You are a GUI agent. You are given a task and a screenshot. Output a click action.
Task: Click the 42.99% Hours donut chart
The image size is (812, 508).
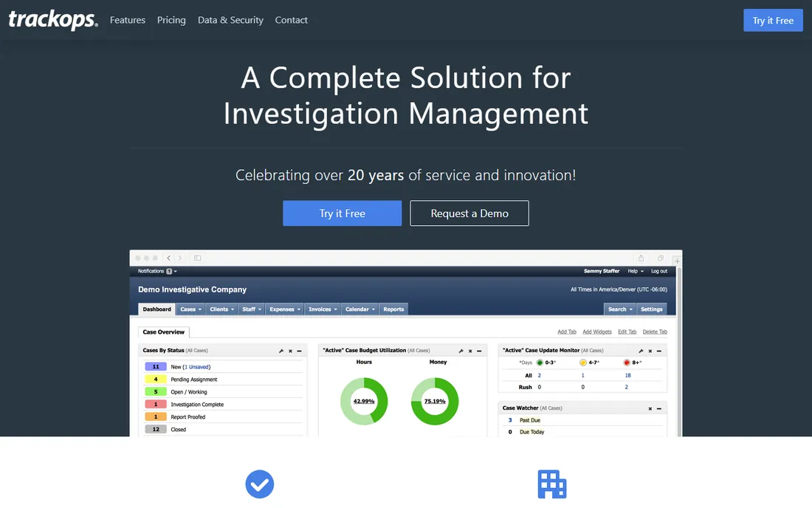pyautogui.click(x=364, y=402)
